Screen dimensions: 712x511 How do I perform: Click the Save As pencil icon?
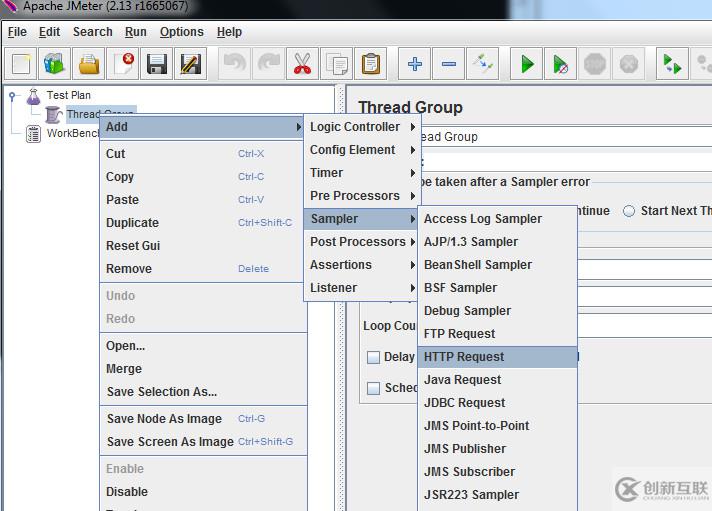pos(191,64)
